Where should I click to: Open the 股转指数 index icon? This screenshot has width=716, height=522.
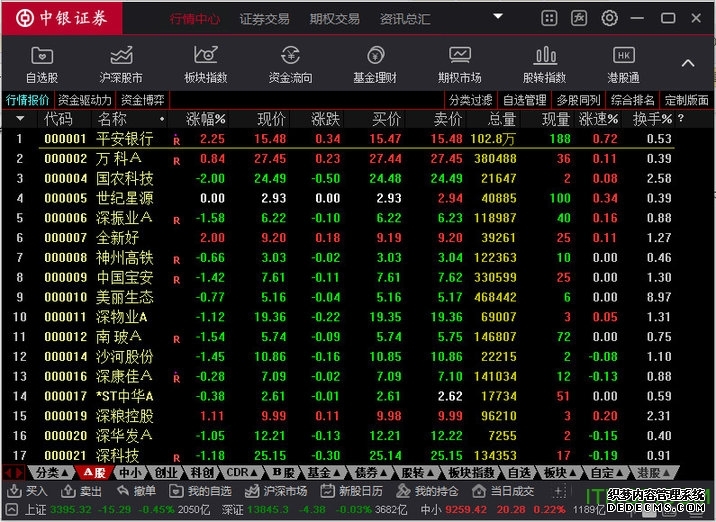tap(544, 65)
